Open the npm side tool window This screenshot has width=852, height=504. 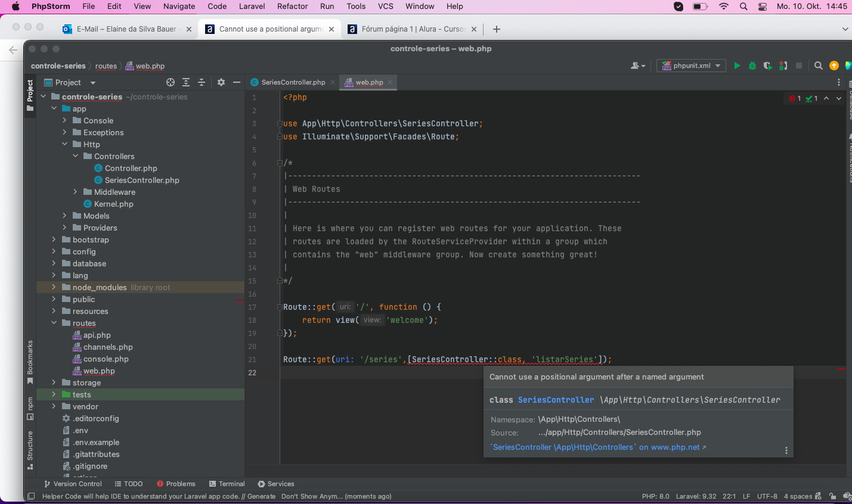tap(30, 409)
